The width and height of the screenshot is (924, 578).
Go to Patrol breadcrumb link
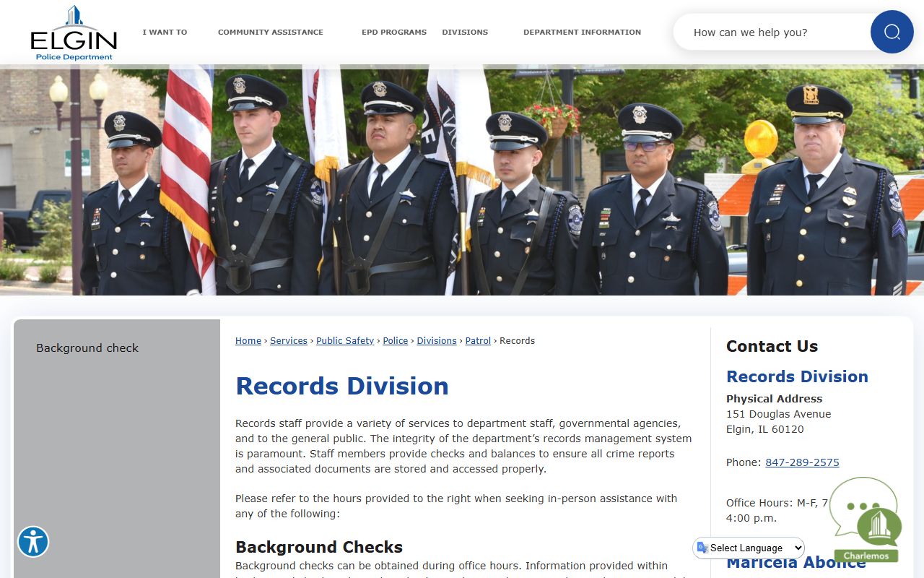tap(478, 340)
